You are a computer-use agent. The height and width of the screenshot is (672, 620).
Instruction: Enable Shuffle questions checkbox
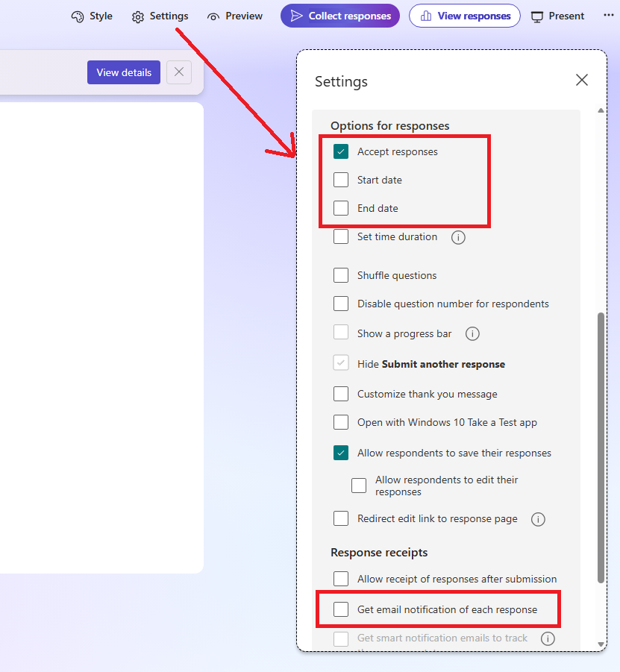(x=341, y=275)
